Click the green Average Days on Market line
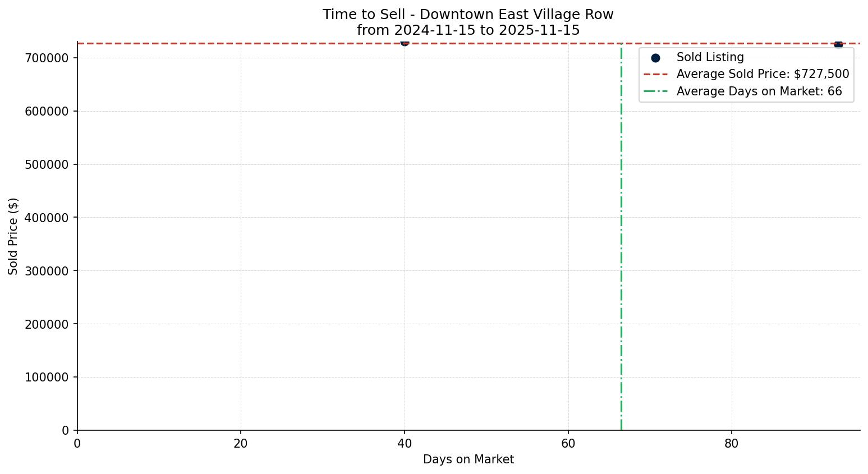This screenshot has height=474, width=868. point(621,252)
